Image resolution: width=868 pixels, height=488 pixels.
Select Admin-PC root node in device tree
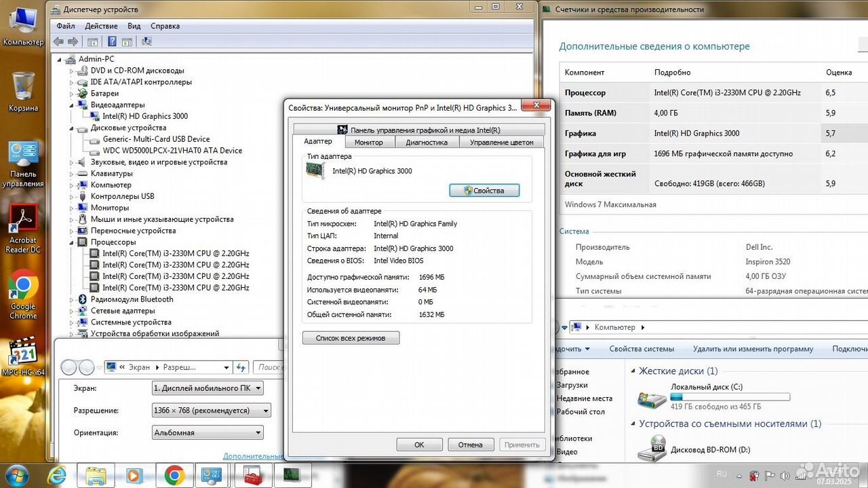pyautogui.click(x=96, y=59)
